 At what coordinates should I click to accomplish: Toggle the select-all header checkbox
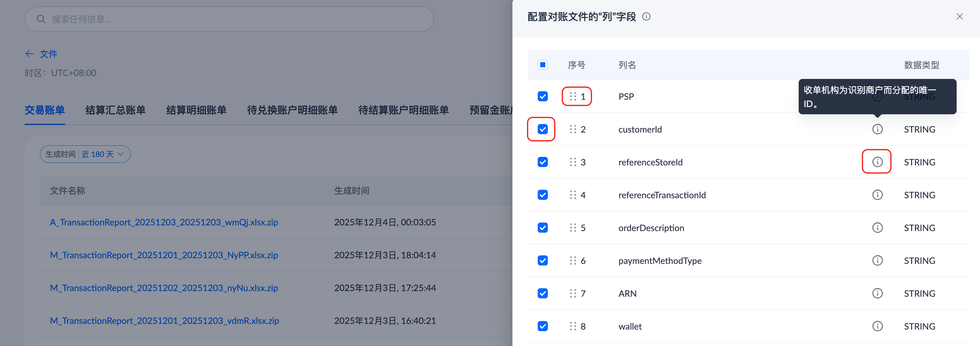click(542, 65)
